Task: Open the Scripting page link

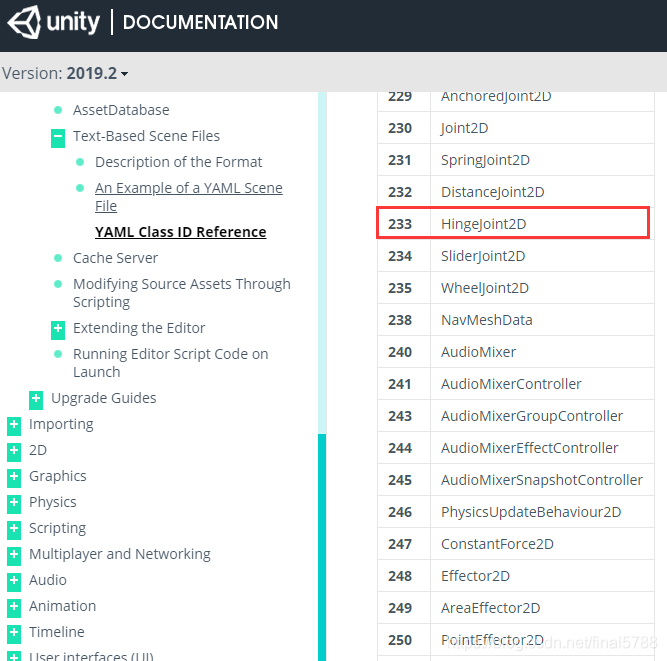Action: pos(57,528)
